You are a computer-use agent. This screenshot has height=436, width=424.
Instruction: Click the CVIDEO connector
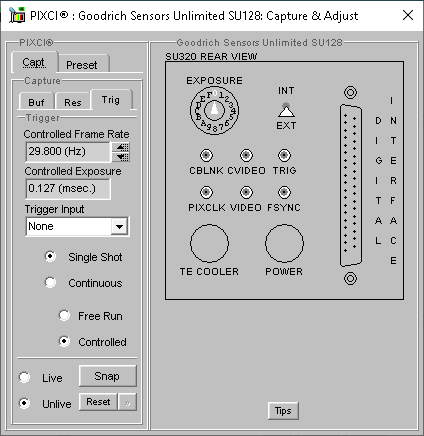(x=246, y=155)
